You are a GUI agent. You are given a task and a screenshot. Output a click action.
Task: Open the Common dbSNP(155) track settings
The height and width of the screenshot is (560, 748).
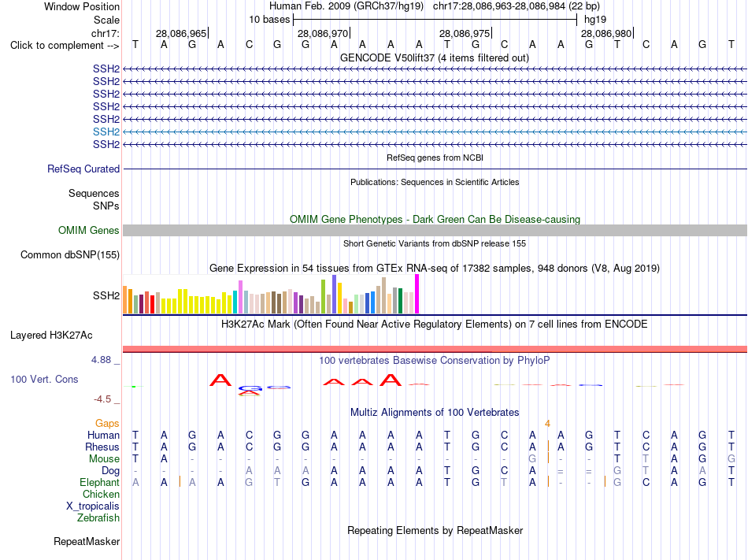coord(70,254)
